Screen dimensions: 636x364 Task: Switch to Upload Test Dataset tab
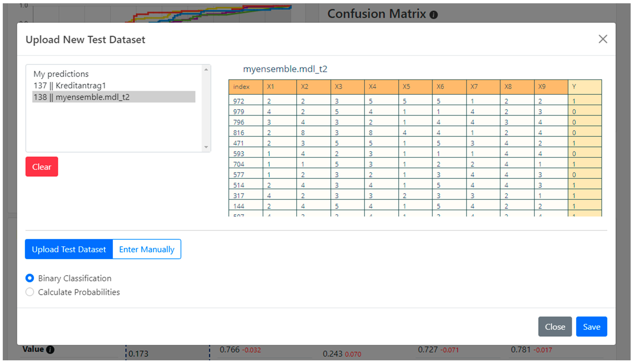[69, 249]
